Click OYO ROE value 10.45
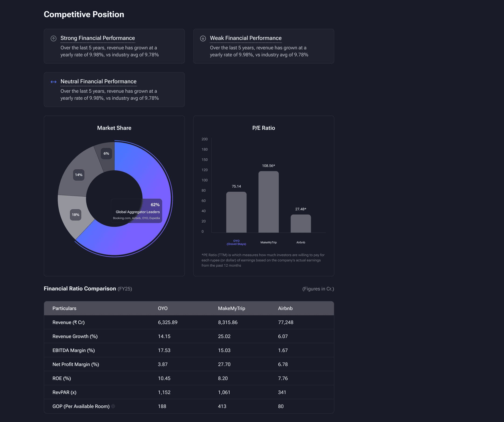The image size is (504, 422). tap(164, 378)
